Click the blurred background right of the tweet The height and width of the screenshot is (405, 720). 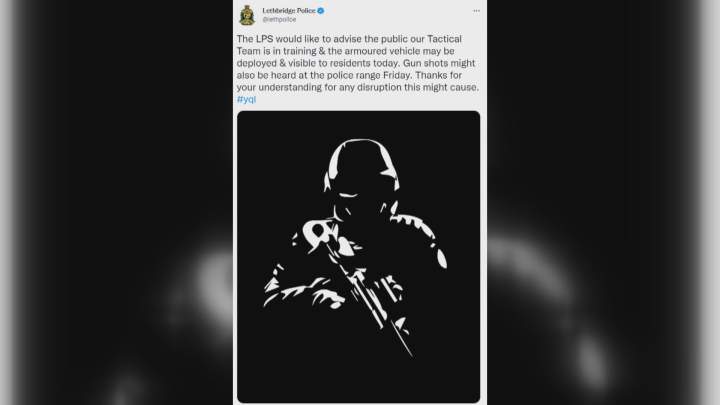click(603, 202)
